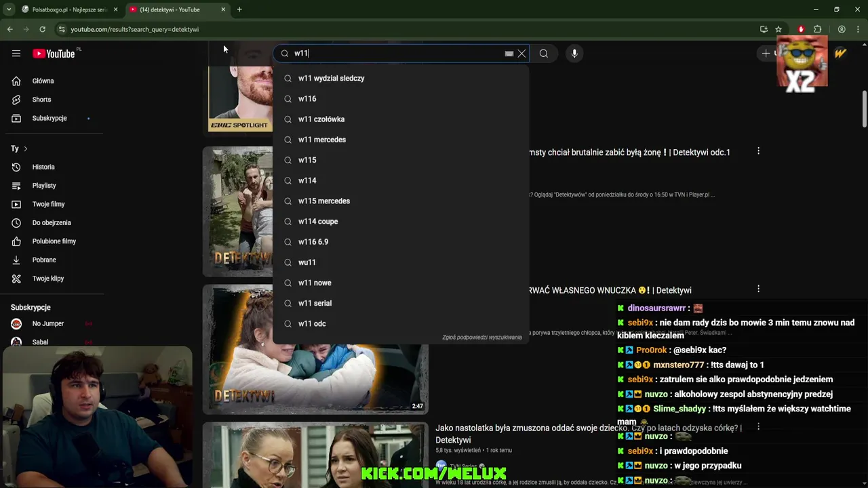Select suggestion w116
This screenshot has width=868, height=488.
coord(401,99)
